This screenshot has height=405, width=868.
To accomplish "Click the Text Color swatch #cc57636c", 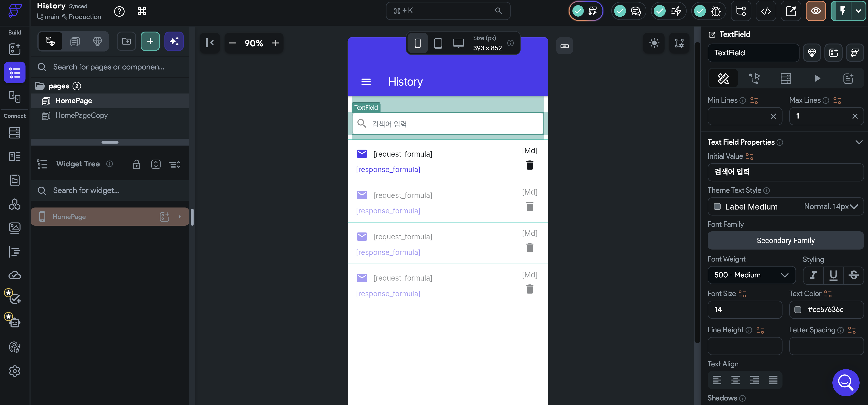I will point(798,310).
